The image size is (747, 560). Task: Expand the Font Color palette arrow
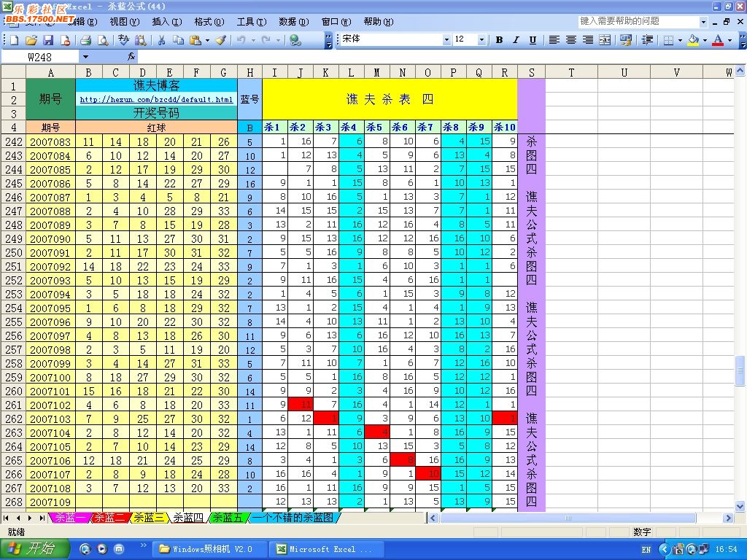[x=729, y=40]
